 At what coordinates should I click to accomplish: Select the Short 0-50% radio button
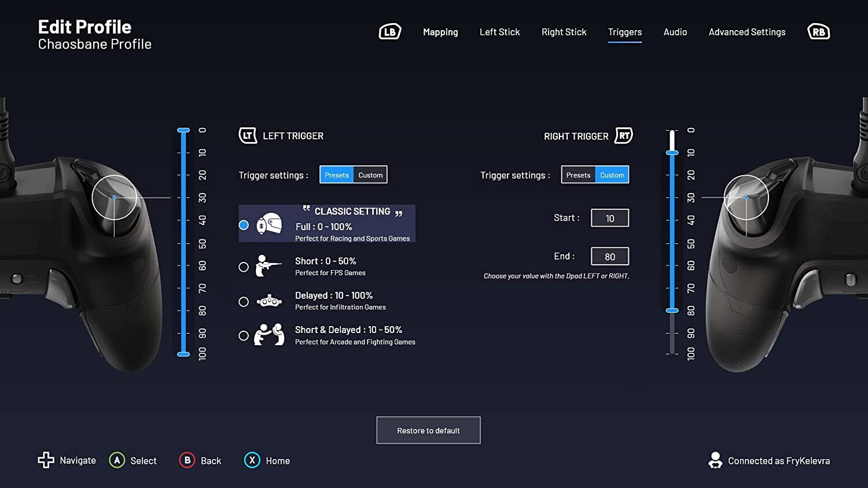(244, 267)
